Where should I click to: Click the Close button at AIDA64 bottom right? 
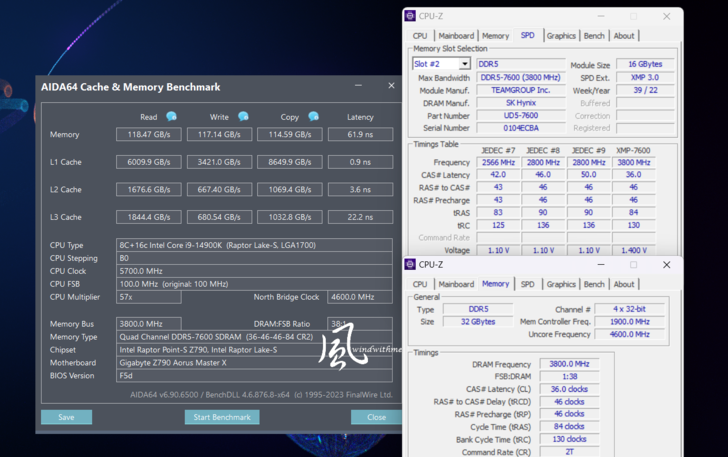click(x=376, y=417)
